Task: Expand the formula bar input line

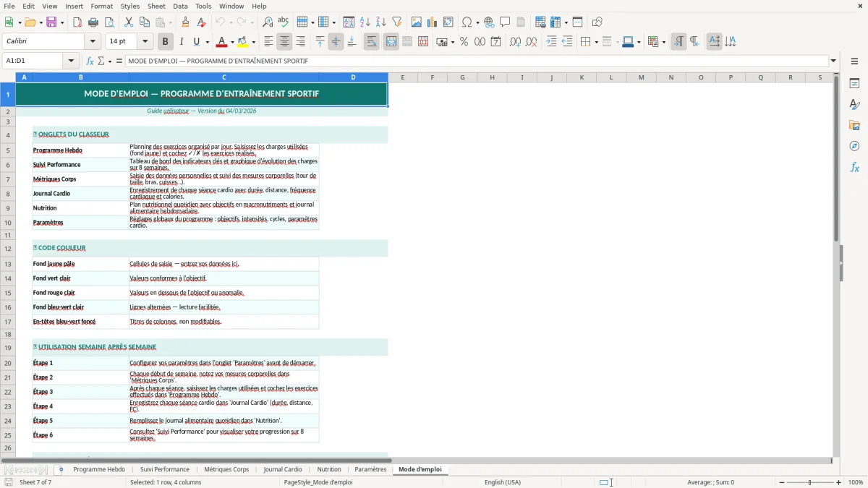Action: [x=833, y=61]
